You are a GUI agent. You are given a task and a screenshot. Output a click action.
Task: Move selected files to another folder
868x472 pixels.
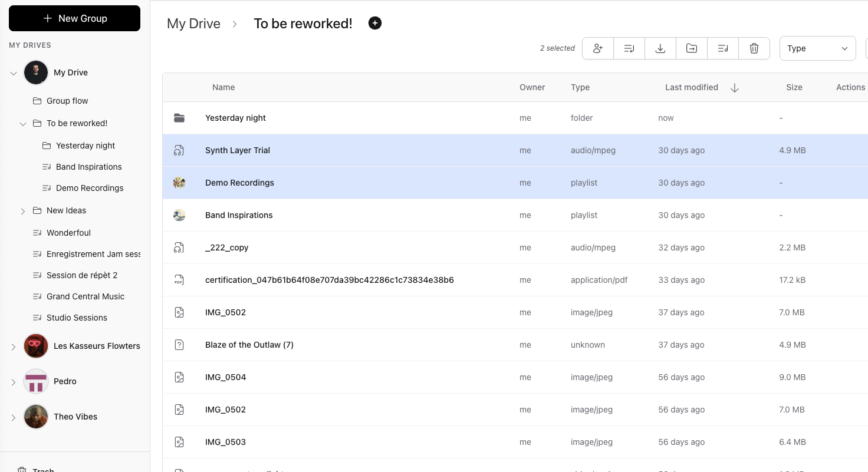tap(691, 48)
